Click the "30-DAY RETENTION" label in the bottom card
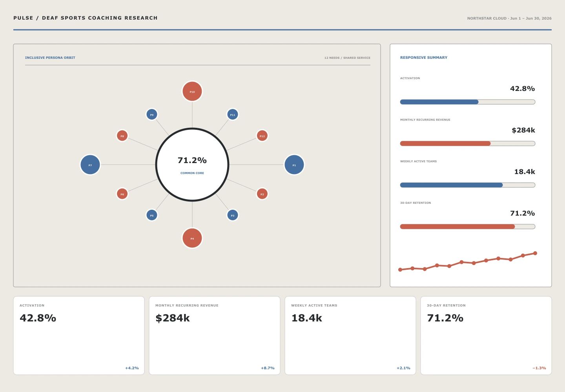The height and width of the screenshot is (392, 565). (x=446, y=305)
